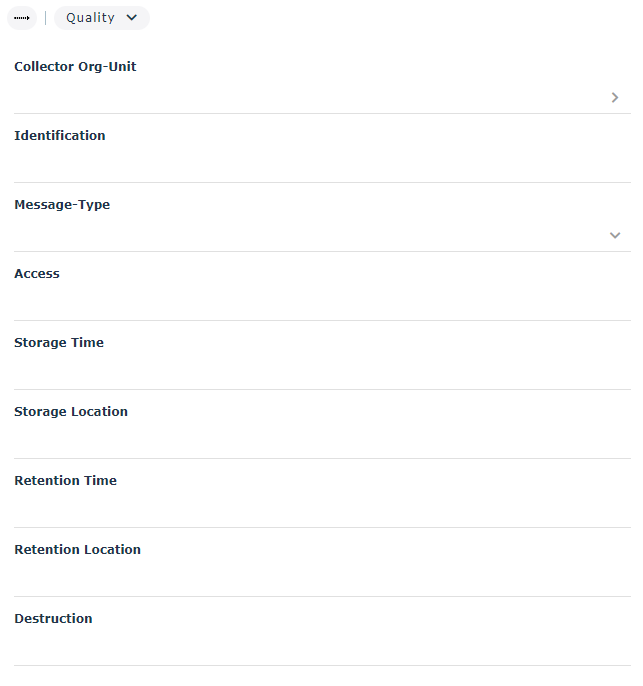
Task: Open the Message-Type dropdown arrow
Action: click(x=615, y=236)
